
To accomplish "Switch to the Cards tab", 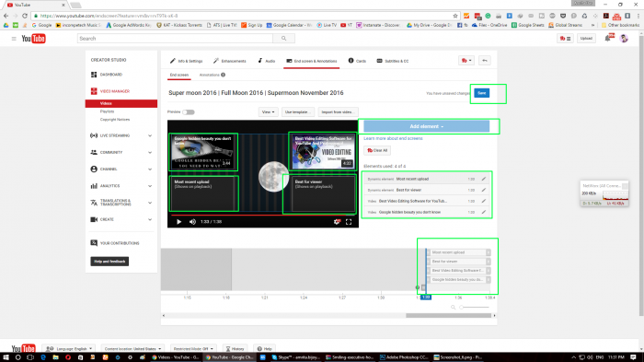I will tap(357, 61).
